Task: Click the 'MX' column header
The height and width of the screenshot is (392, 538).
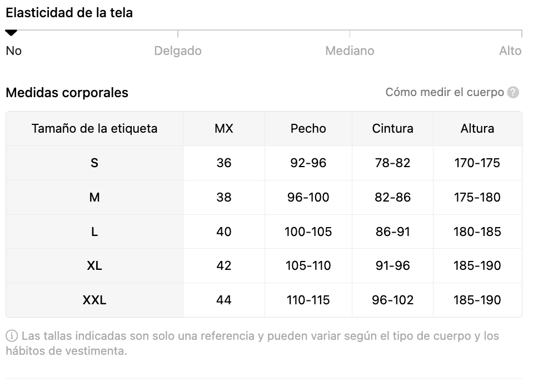Action: tap(224, 128)
